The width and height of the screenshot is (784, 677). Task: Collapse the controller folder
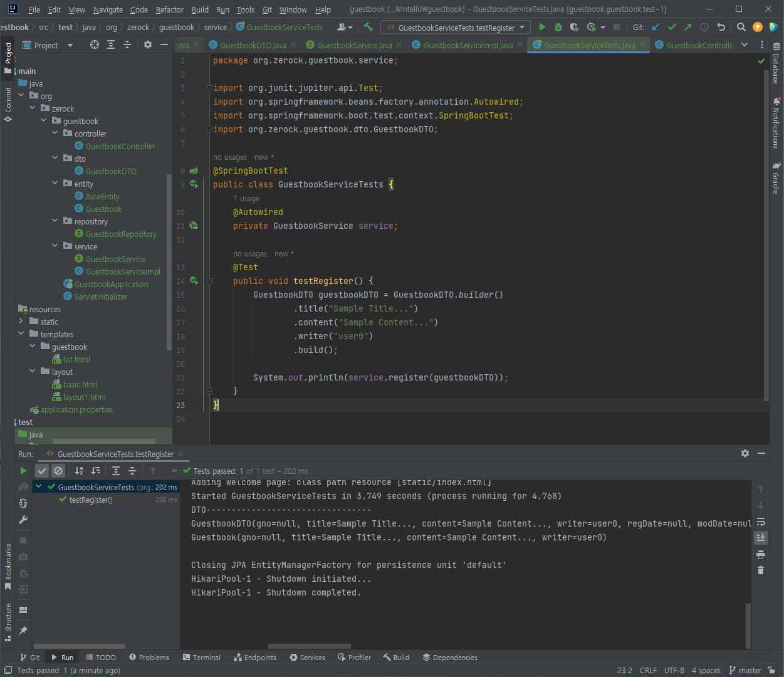(55, 133)
